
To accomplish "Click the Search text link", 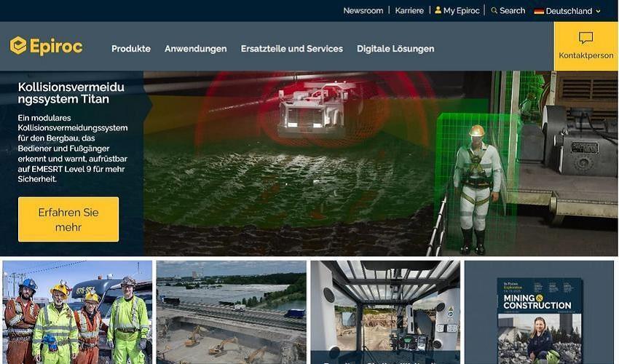I will coord(513,11).
